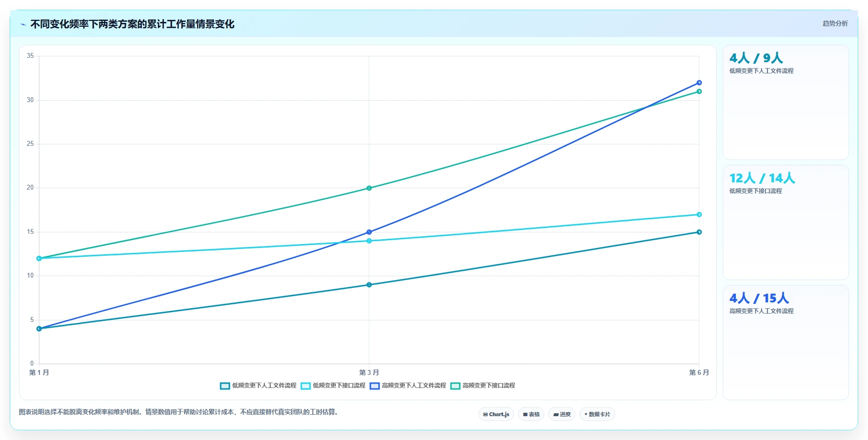868x440 pixels.
Task: Select the 表格 chip
Action: point(531,414)
